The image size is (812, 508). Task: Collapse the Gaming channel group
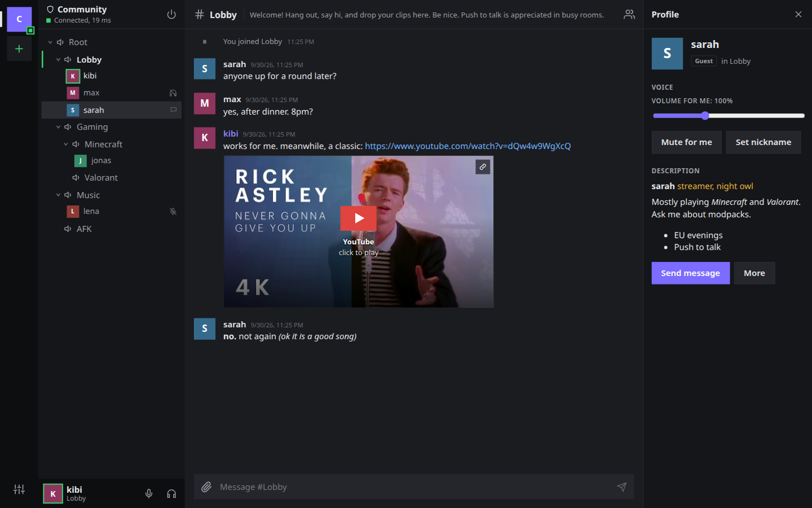[58, 127]
